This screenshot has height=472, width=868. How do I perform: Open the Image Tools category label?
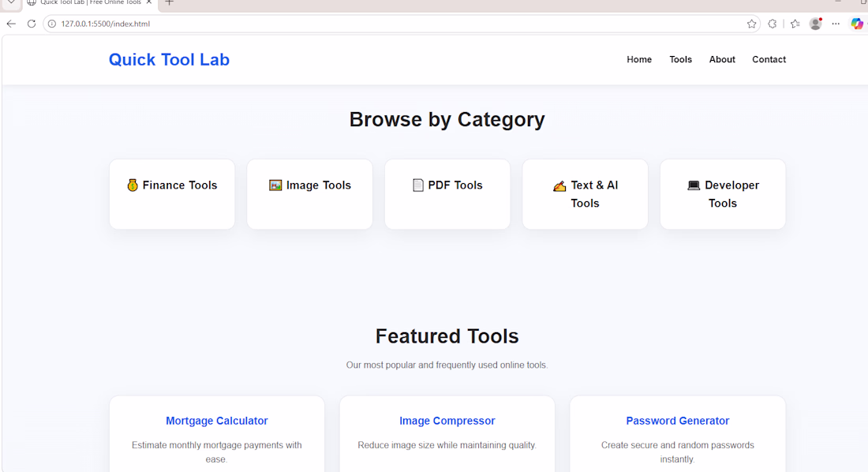point(319,185)
